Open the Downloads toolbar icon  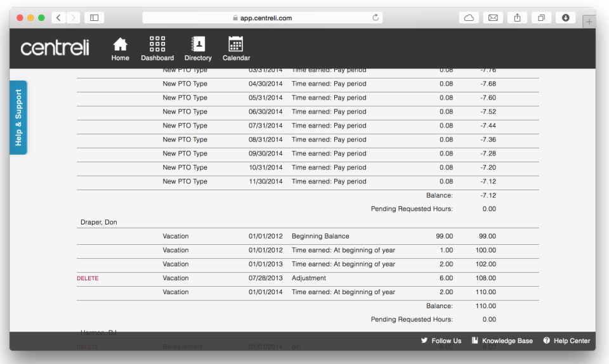[x=565, y=18]
